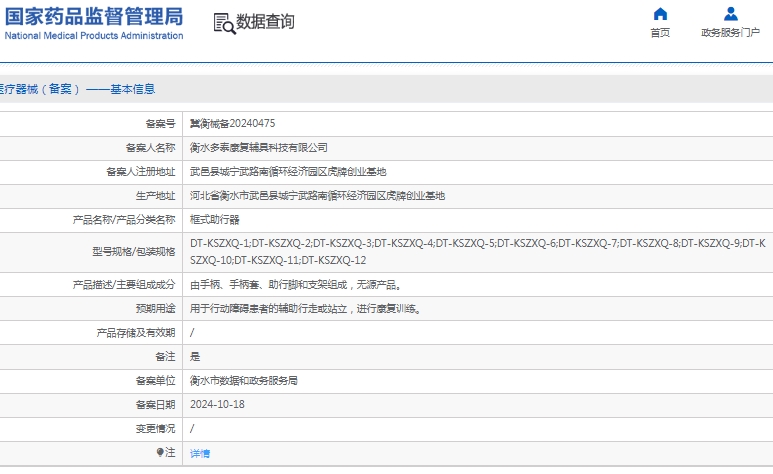
Task: Click the 生产地址 row label
Action: pyautogui.click(x=155, y=196)
